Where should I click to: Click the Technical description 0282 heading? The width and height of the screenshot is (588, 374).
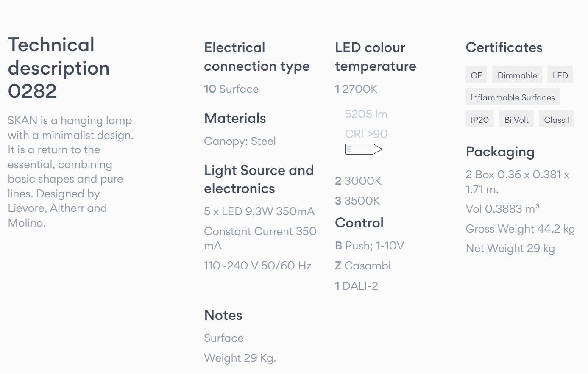pyautogui.click(x=59, y=68)
